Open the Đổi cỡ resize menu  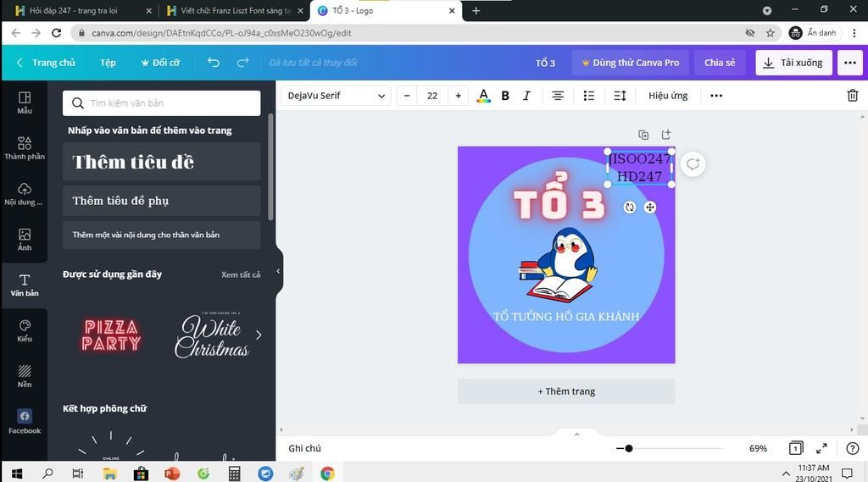(160, 63)
